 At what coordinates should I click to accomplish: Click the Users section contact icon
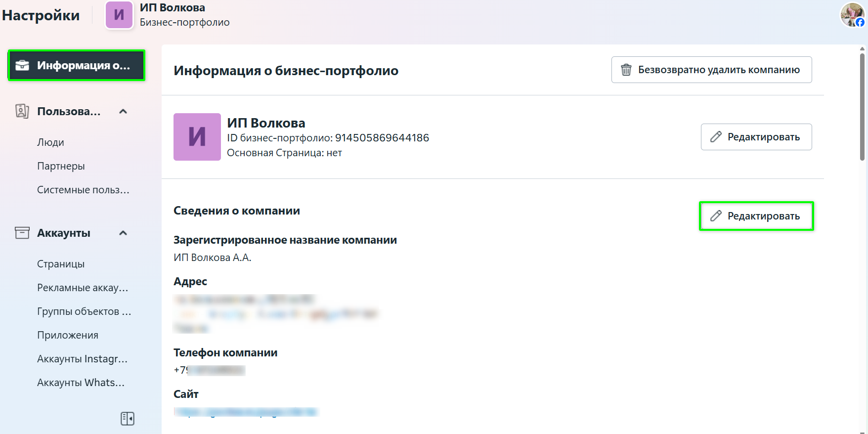pos(22,111)
